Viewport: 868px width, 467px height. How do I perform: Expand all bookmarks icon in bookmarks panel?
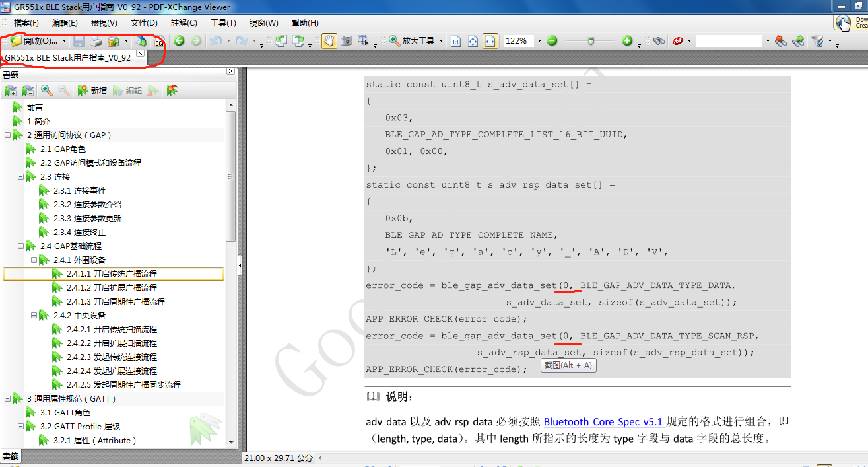click(11, 90)
